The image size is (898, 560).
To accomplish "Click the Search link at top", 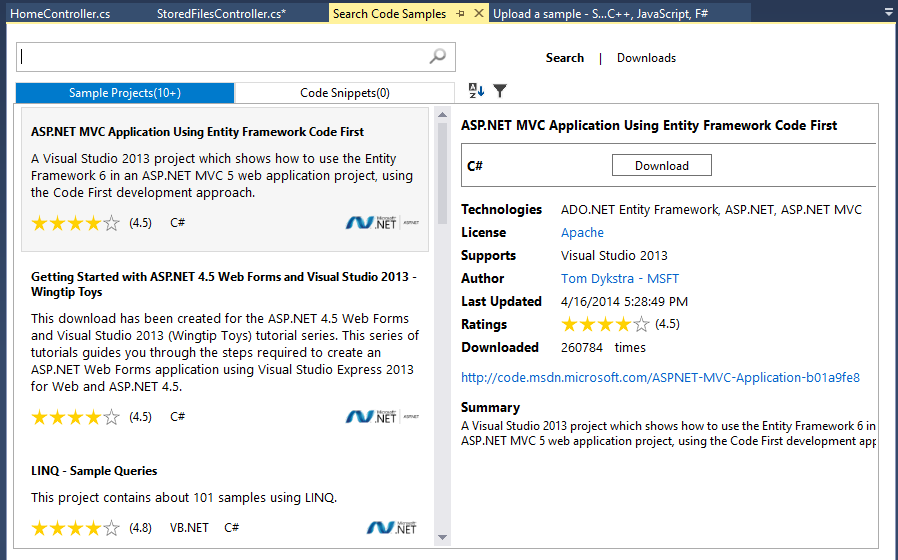I will pyautogui.click(x=565, y=58).
